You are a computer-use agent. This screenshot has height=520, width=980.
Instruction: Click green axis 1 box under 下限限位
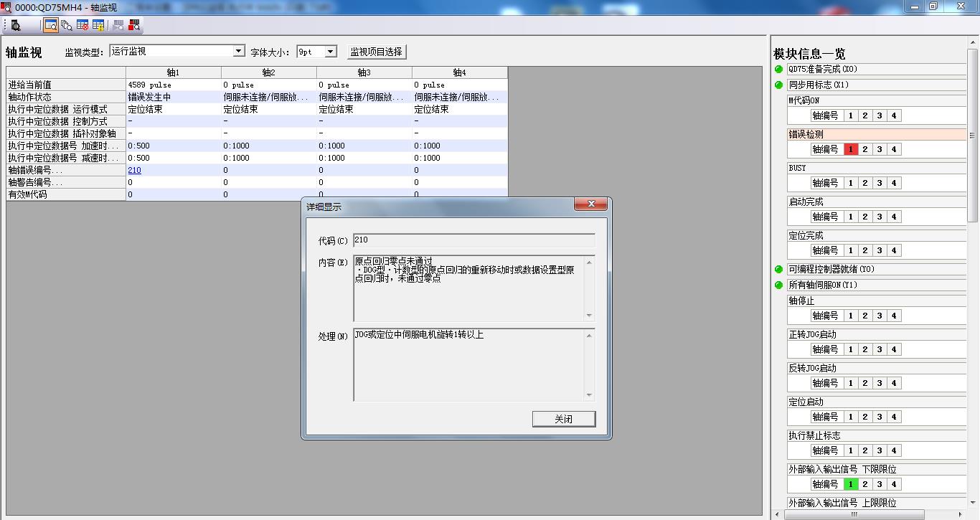[x=850, y=485]
